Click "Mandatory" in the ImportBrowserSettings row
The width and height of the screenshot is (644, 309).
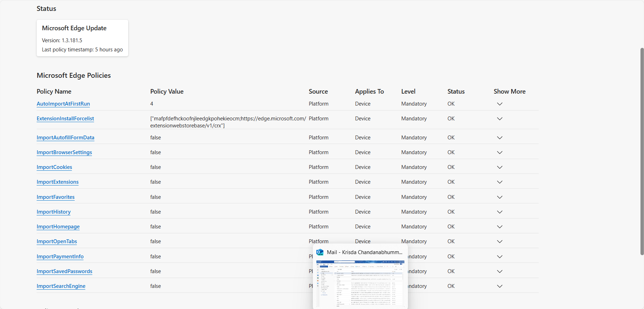[x=414, y=152]
